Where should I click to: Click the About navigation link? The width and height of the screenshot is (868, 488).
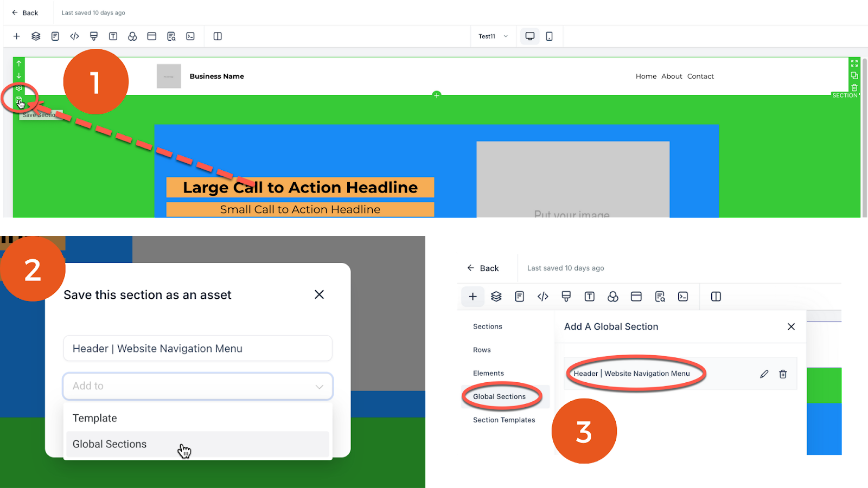point(672,76)
